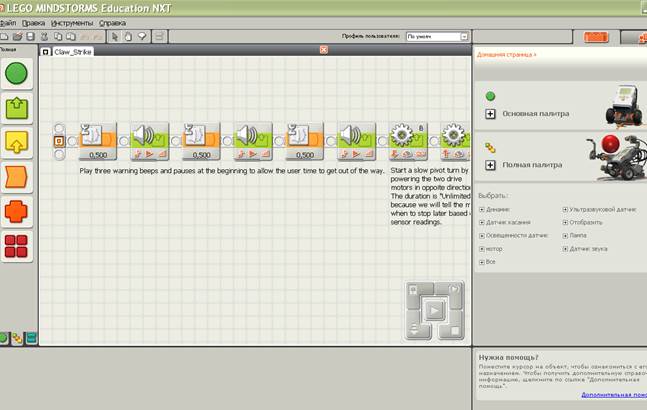Select the Pan hand tool

click(x=128, y=37)
